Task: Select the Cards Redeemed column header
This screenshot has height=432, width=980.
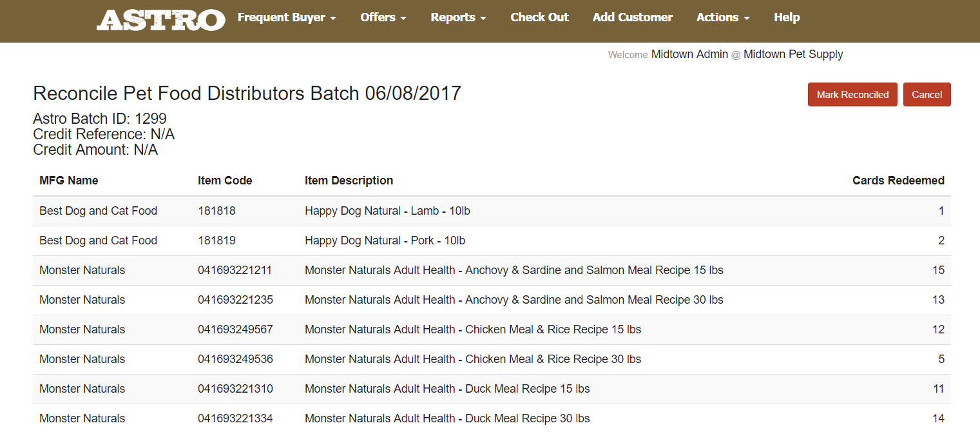Action: click(x=898, y=181)
